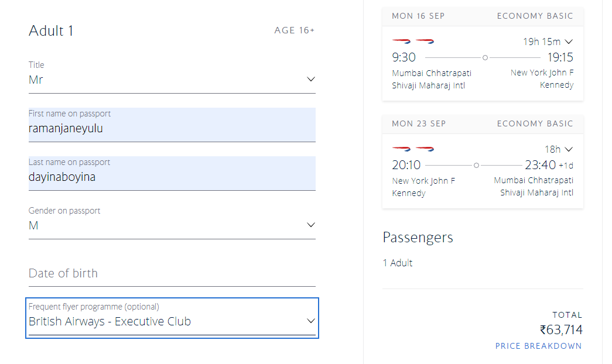The width and height of the screenshot is (612, 364).
Task: Click the return flight stopover circle marker
Action: [476, 166]
